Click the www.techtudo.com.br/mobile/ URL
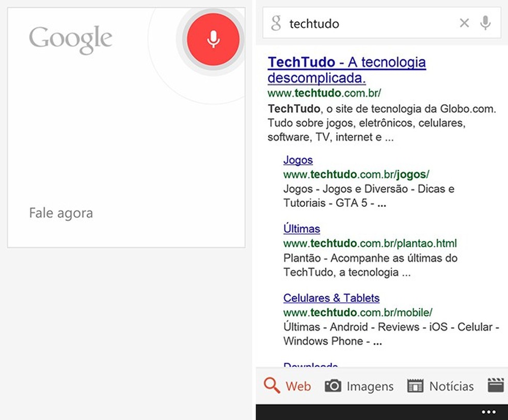Screen dimensions: 508x420 click(x=358, y=312)
